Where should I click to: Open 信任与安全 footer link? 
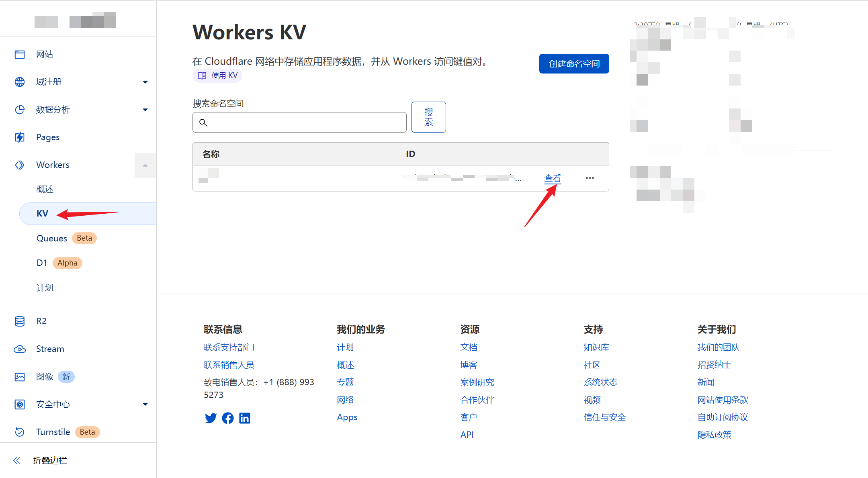click(x=605, y=418)
